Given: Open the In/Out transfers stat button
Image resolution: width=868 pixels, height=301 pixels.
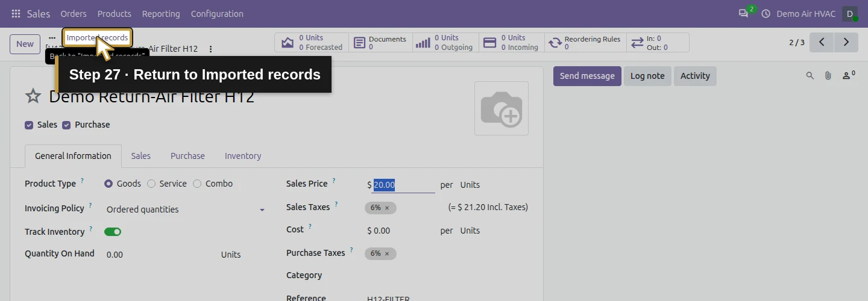Looking at the screenshot, I should [657, 42].
